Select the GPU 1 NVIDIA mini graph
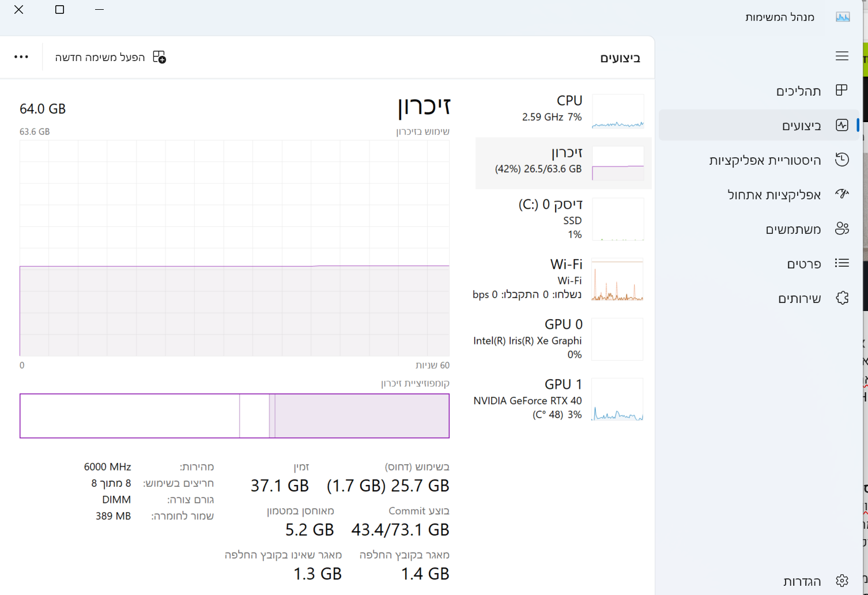 (x=617, y=399)
